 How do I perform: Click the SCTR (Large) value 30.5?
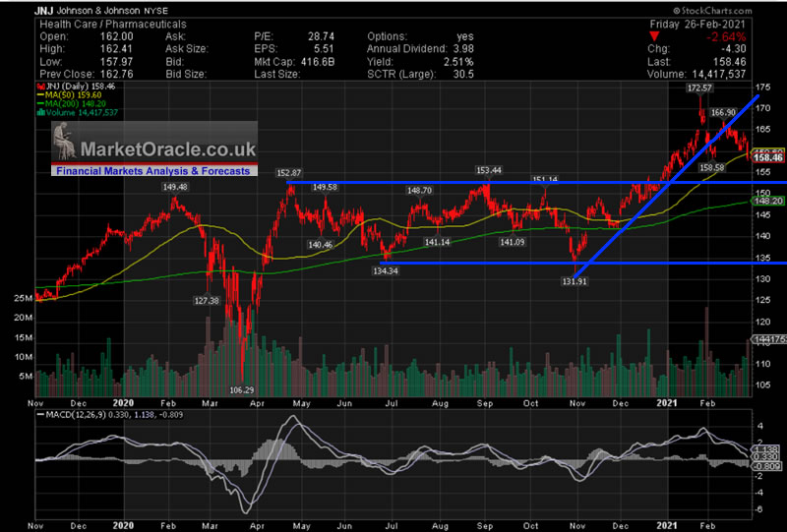(x=463, y=75)
